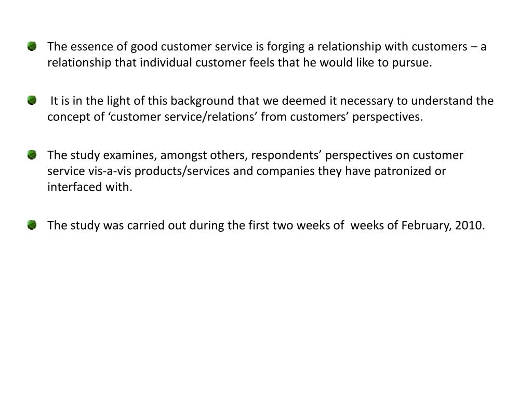Click the green bullet beside 'The study examines'

pyautogui.click(x=32, y=155)
